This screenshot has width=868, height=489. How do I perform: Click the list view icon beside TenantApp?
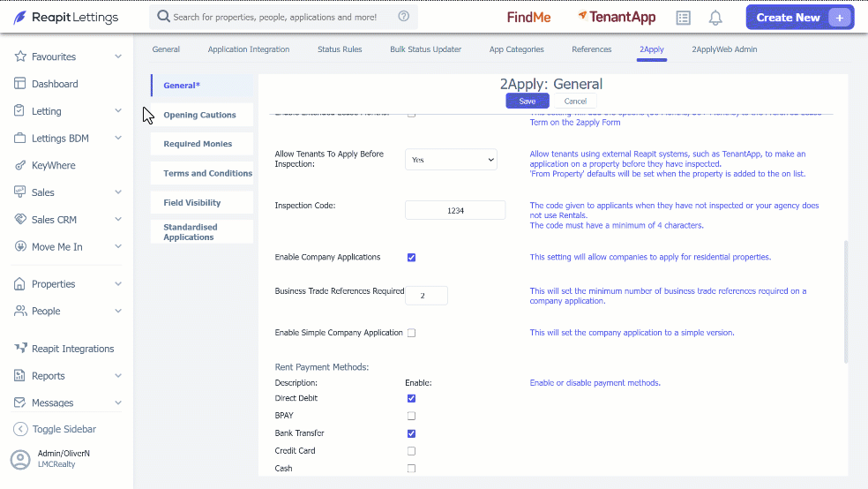click(x=683, y=18)
